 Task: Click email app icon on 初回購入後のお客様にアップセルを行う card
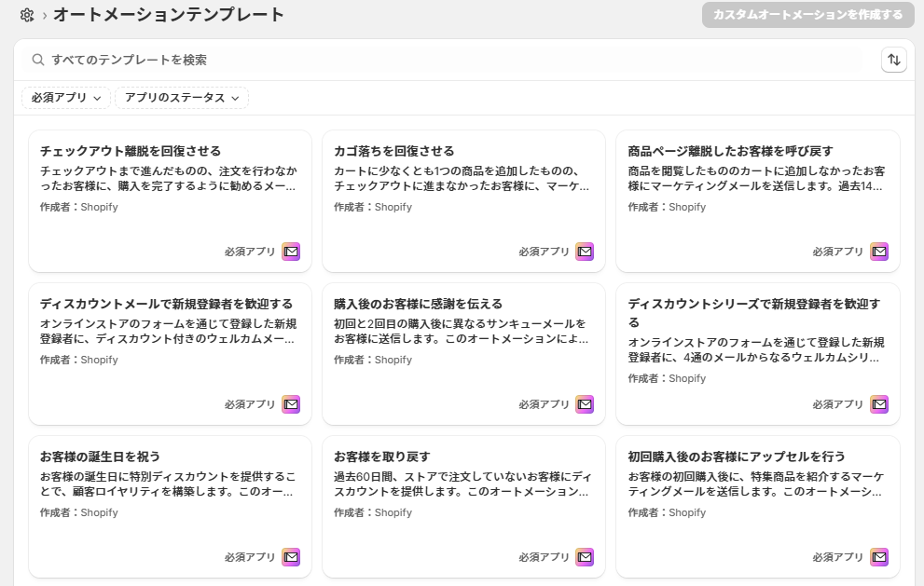878,557
